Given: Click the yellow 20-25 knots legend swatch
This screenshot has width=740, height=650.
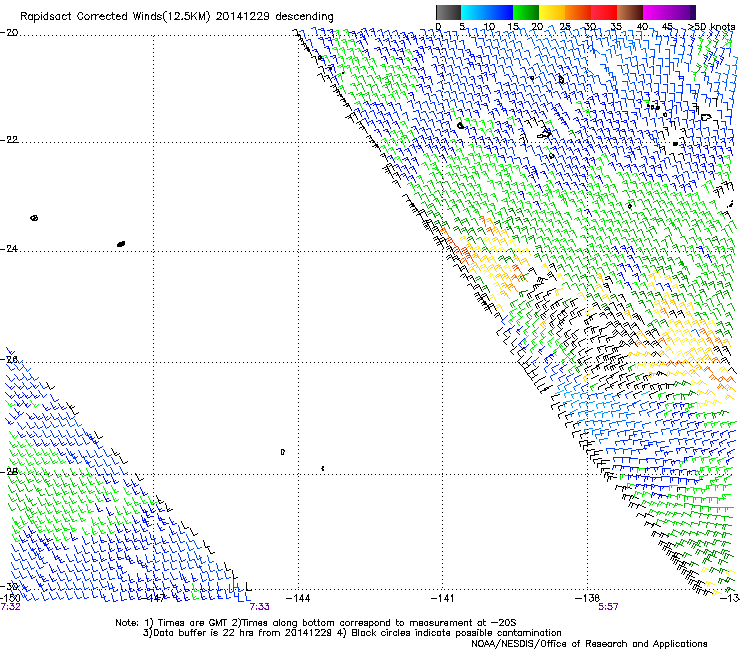Looking at the screenshot, I should [x=552, y=12].
